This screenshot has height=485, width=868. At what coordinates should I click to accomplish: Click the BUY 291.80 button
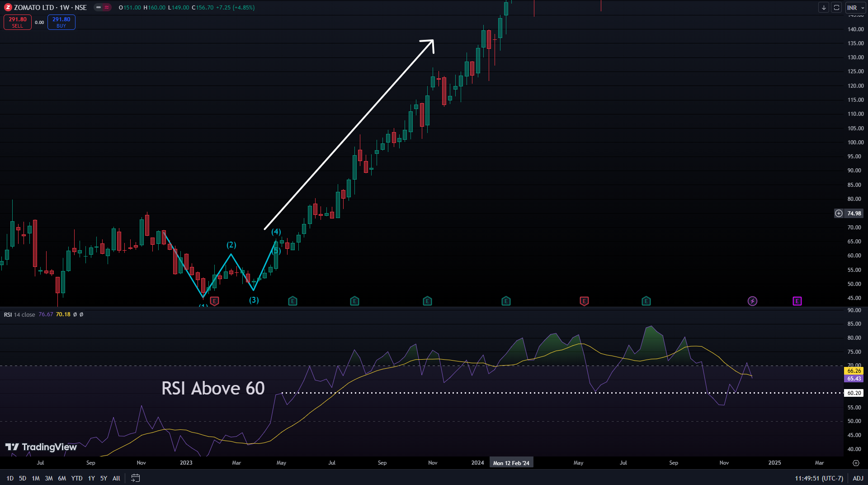click(61, 22)
